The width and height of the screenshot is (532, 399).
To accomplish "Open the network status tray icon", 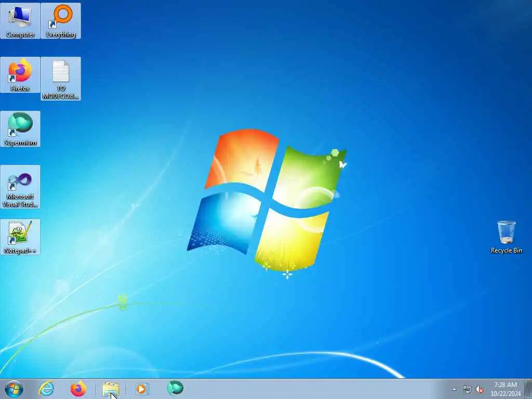I will (467, 390).
